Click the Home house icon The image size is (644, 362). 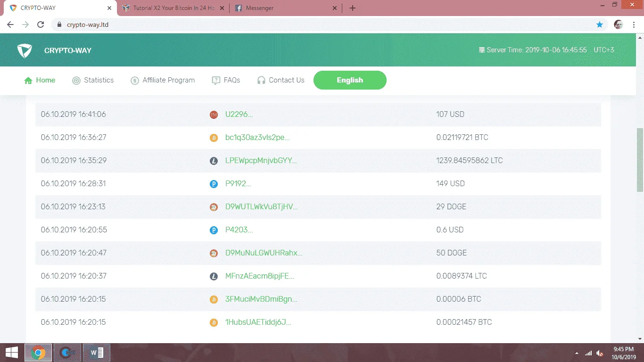(28, 81)
